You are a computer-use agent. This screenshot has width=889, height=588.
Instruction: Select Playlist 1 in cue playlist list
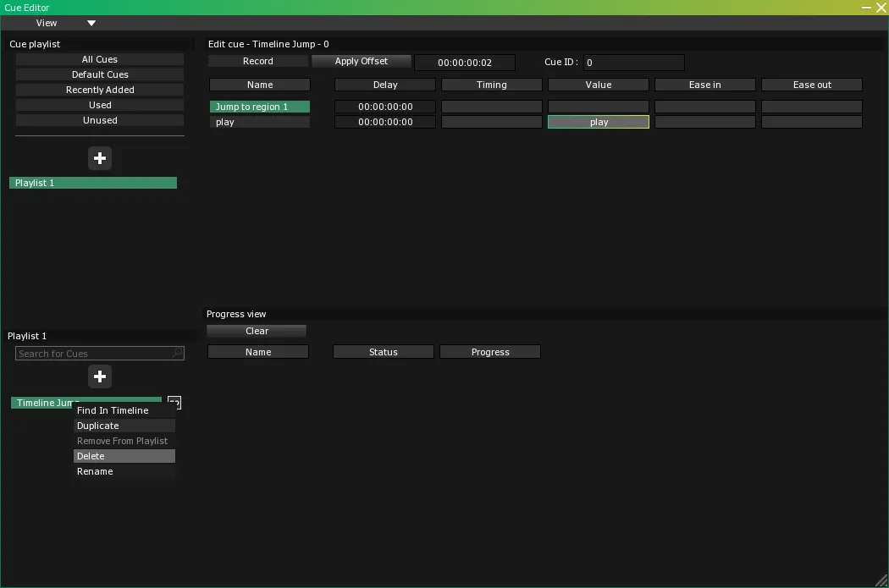tap(93, 183)
